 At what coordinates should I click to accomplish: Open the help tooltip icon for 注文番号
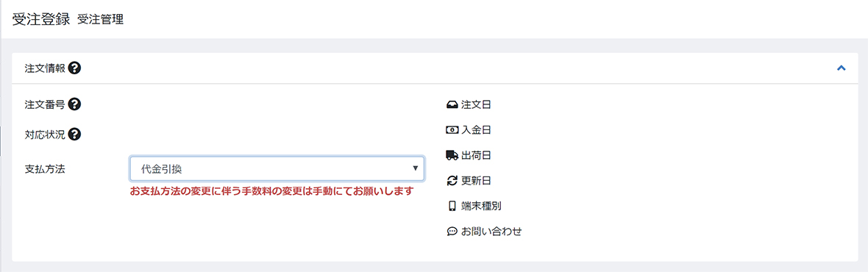[75, 104]
